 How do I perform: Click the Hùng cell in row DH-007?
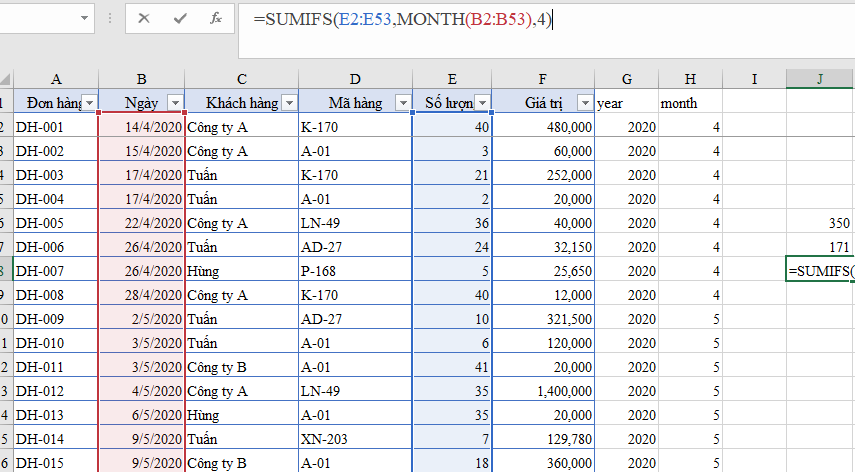click(x=241, y=270)
